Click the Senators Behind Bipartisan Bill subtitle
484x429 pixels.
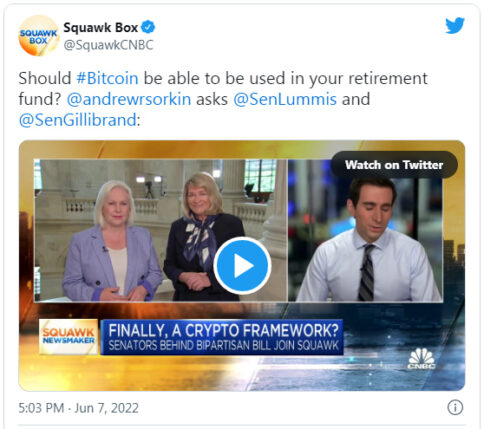pos(223,345)
